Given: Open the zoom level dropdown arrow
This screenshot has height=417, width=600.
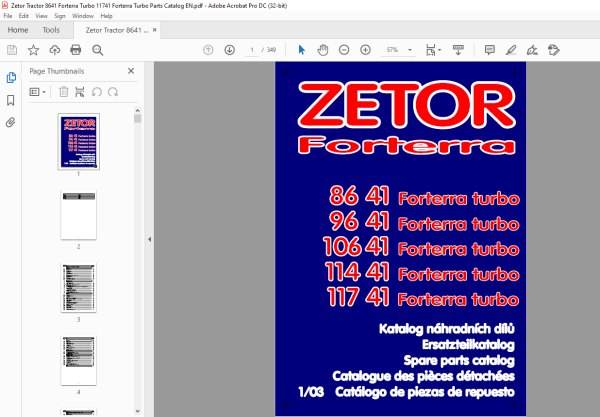Looking at the screenshot, I should pos(410,50).
